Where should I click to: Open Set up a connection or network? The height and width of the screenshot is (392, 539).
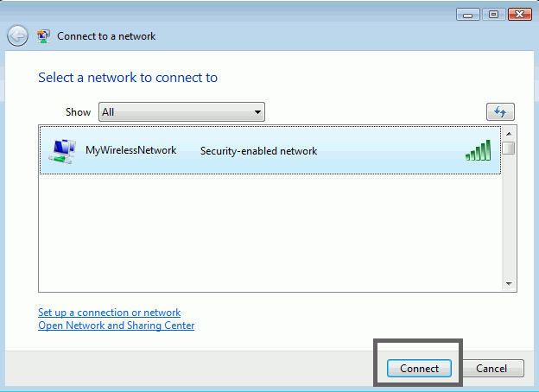click(x=110, y=313)
